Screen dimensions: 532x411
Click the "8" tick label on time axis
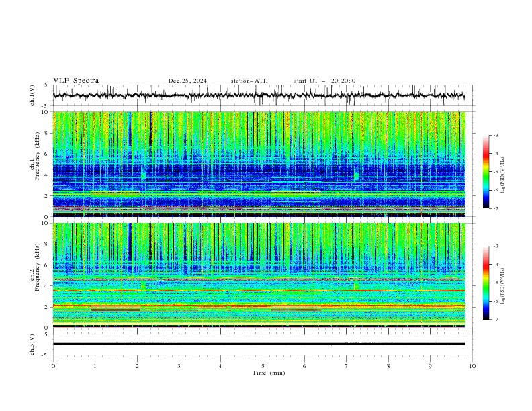(x=388, y=366)
